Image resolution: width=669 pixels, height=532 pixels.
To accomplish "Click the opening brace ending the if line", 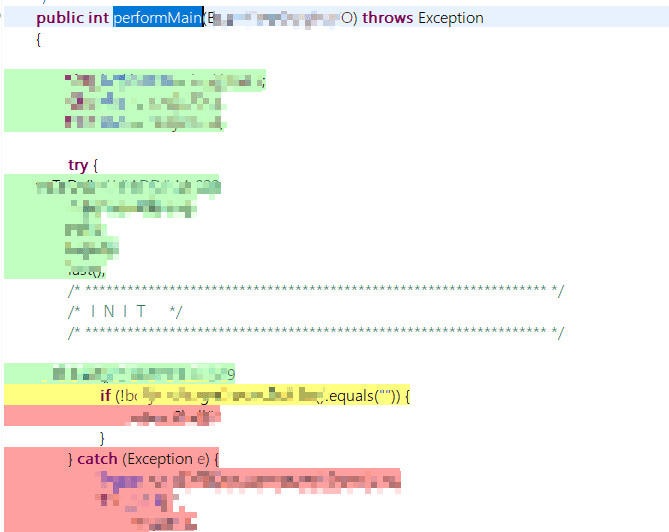I will pos(407,396).
